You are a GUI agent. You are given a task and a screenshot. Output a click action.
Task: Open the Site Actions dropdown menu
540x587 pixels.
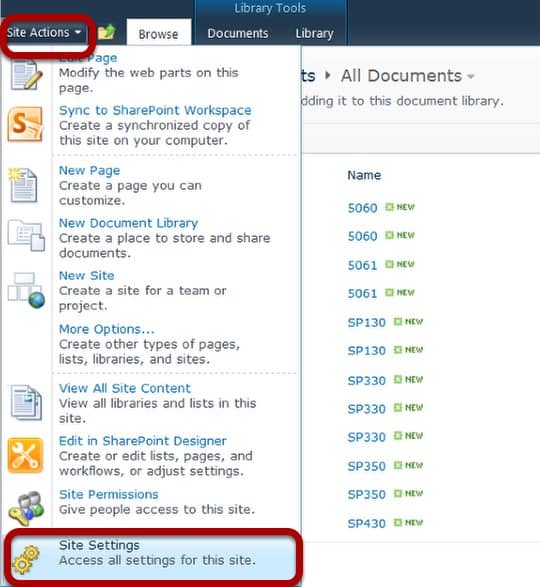click(x=44, y=33)
